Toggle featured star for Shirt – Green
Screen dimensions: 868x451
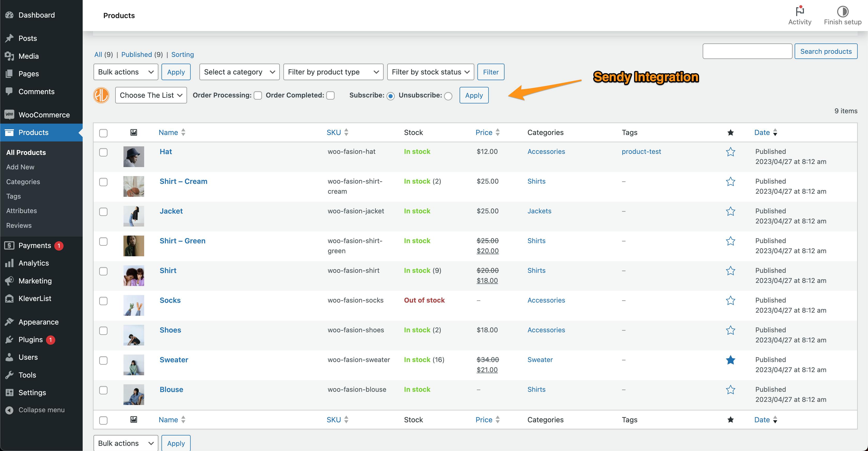(x=730, y=241)
